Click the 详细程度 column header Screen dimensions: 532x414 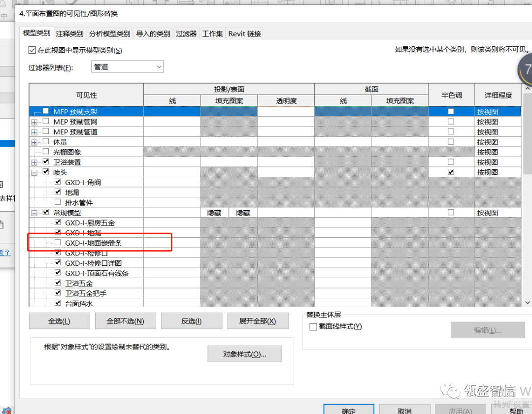coord(498,96)
